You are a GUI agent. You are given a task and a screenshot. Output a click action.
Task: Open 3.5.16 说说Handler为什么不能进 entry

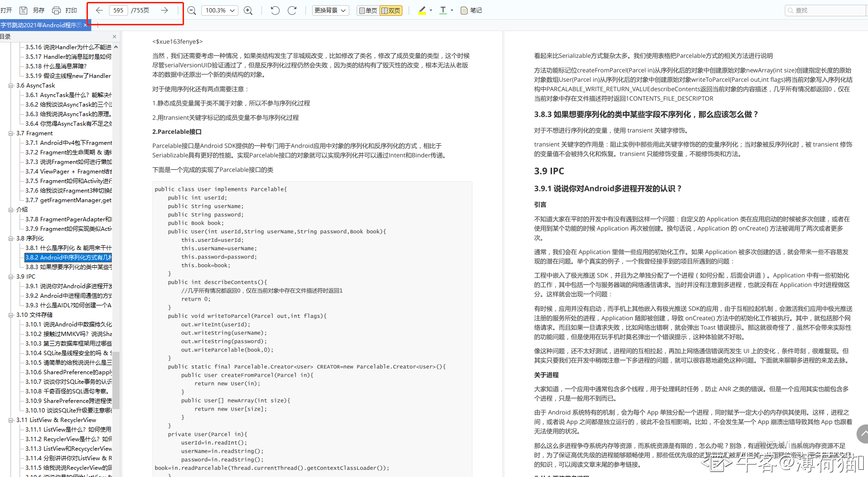coord(68,47)
